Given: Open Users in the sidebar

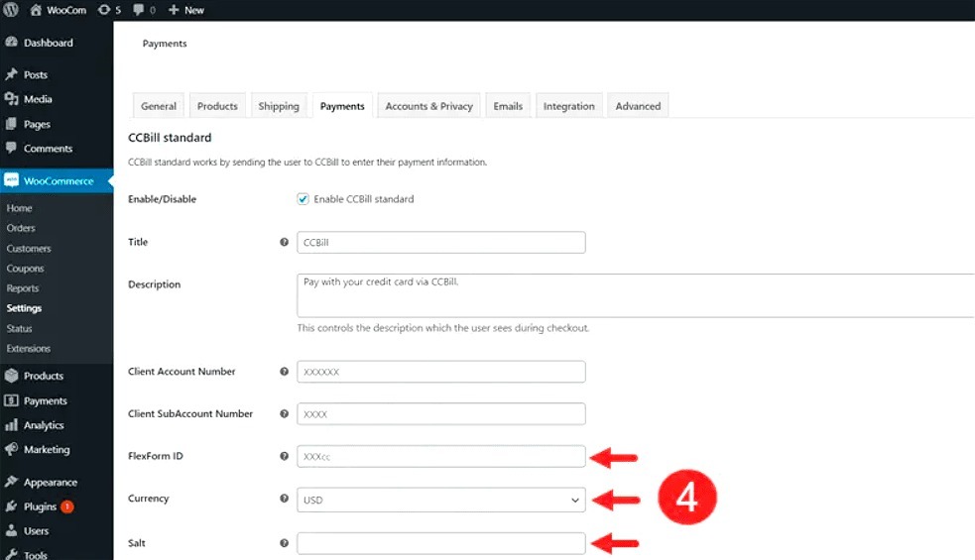Looking at the screenshot, I should pos(36,531).
